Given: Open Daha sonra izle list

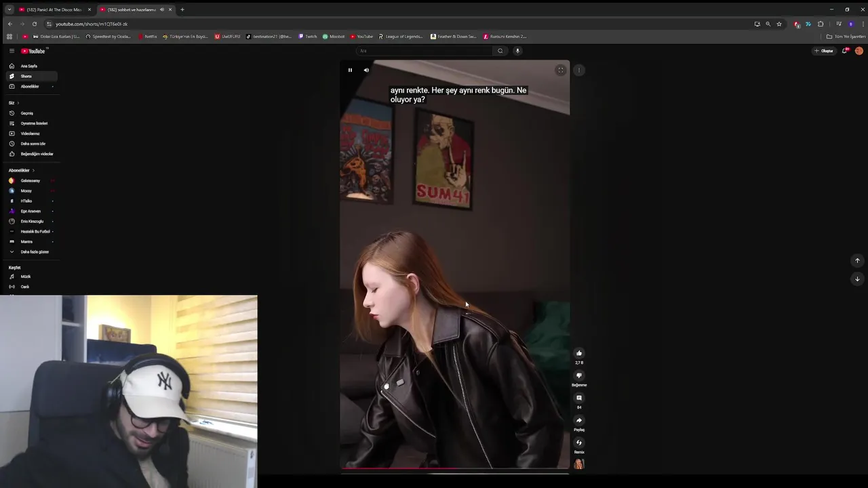Looking at the screenshot, I should (31, 144).
